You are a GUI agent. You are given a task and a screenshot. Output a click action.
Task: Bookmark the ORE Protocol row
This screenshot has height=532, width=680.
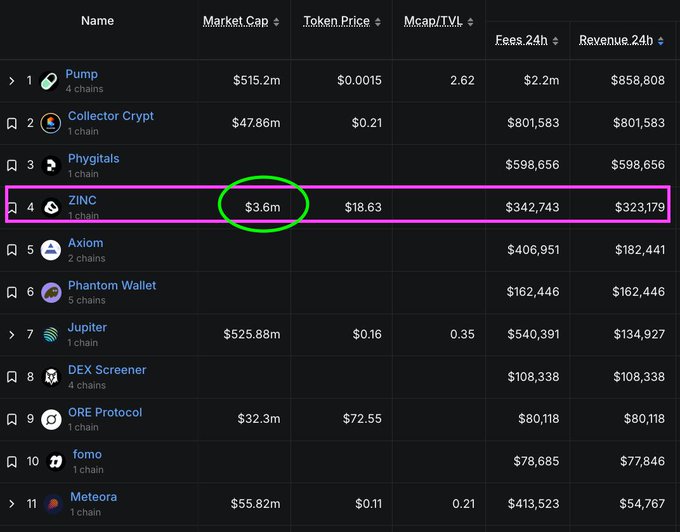pyautogui.click(x=12, y=419)
